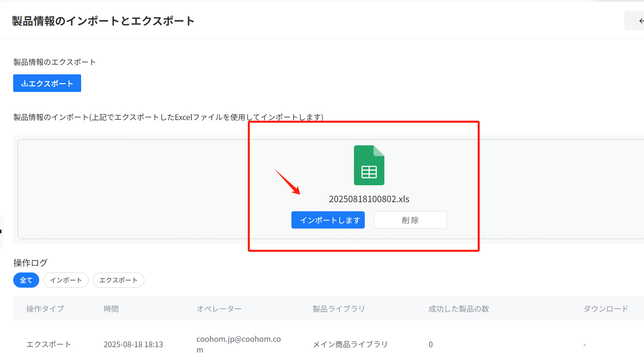Click the green spreadsheet file icon
Viewport: 644px width, 360px height.
pos(369,165)
